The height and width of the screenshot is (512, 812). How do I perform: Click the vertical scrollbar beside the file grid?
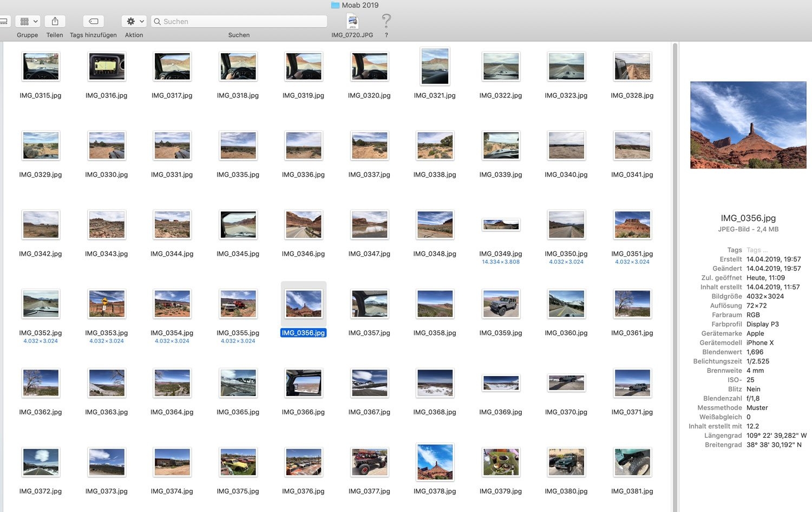[x=675, y=271]
